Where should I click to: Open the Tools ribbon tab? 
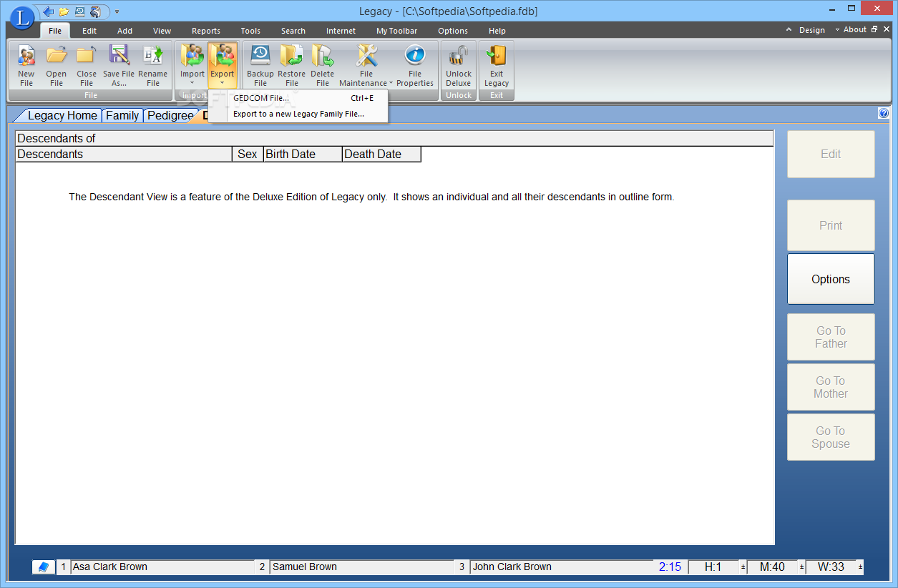click(250, 31)
